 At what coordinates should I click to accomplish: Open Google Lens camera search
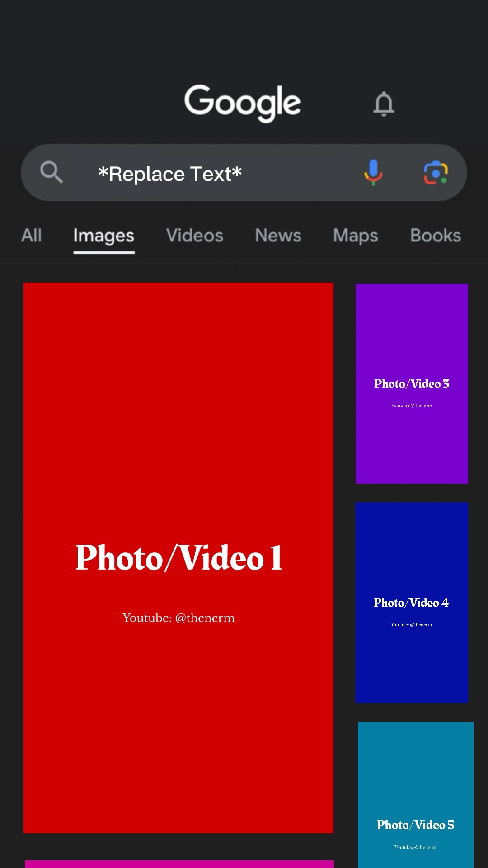pos(436,173)
